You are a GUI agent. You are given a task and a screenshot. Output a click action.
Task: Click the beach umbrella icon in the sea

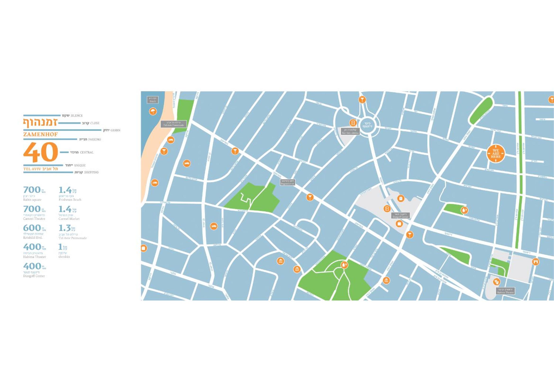[153, 111]
